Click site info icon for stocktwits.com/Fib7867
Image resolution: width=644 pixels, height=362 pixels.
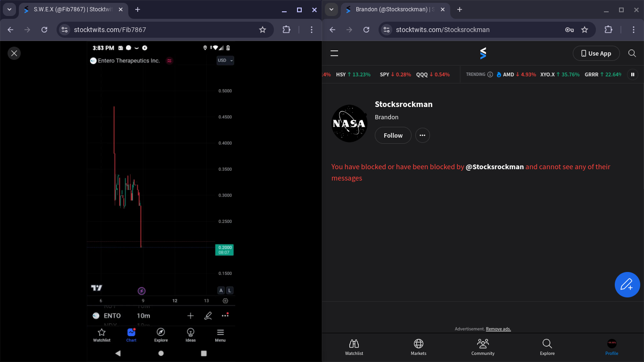pos(65,30)
